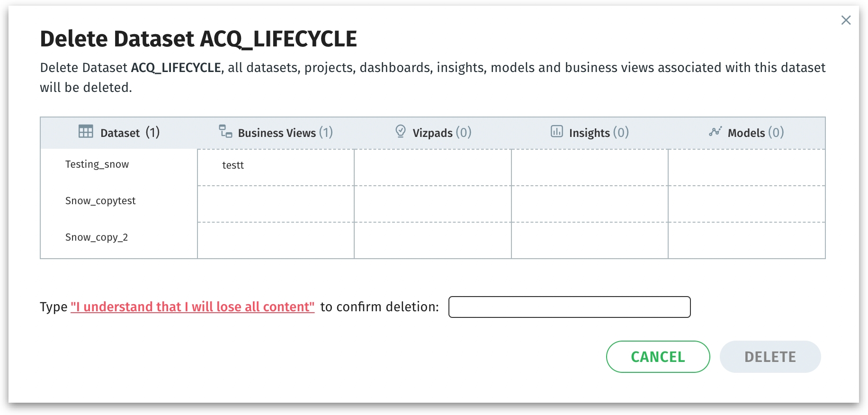The image size is (868, 415).
Task: Select the Testing_snow dataset entry
Action: click(x=97, y=164)
